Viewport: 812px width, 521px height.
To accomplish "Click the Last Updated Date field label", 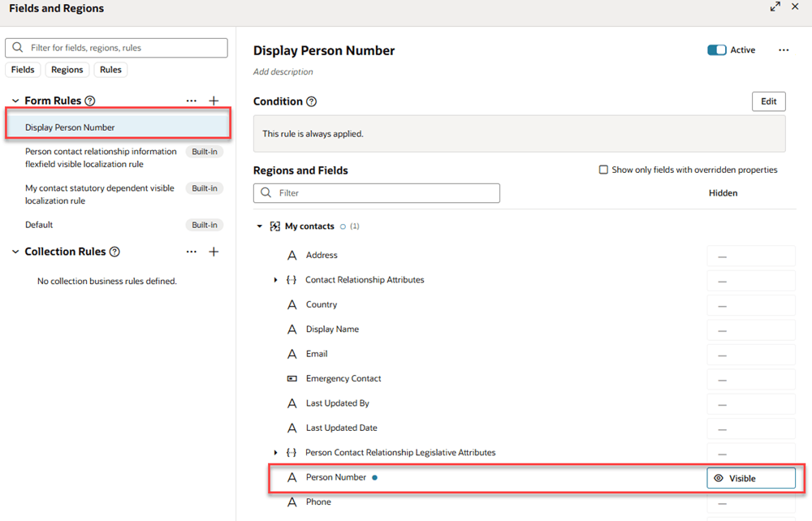I will [x=341, y=428].
